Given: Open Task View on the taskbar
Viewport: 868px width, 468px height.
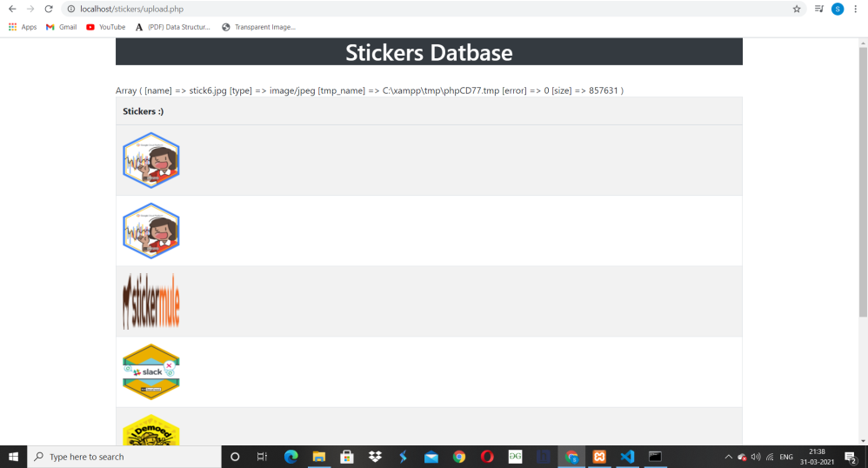Looking at the screenshot, I should click(262, 457).
